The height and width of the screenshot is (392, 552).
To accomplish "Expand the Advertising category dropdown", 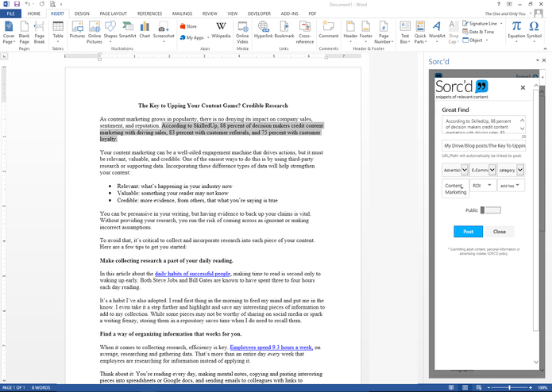I will point(465,170).
